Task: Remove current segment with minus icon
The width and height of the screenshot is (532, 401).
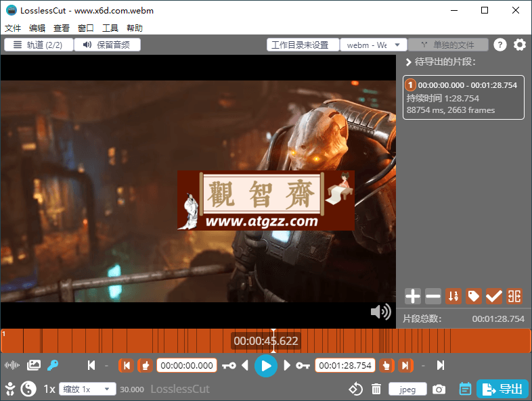Action: coord(433,297)
